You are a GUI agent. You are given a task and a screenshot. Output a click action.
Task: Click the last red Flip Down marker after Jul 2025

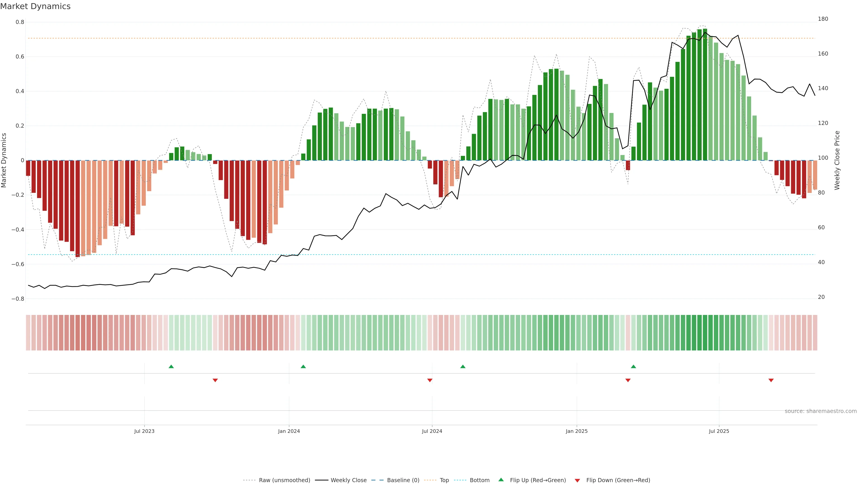(771, 380)
